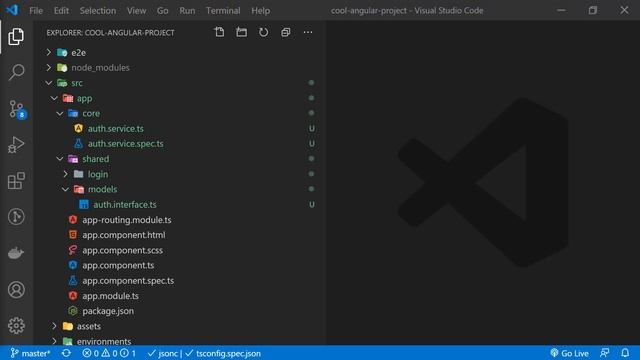
Task: Open the Extensions view
Action: coord(16,180)
